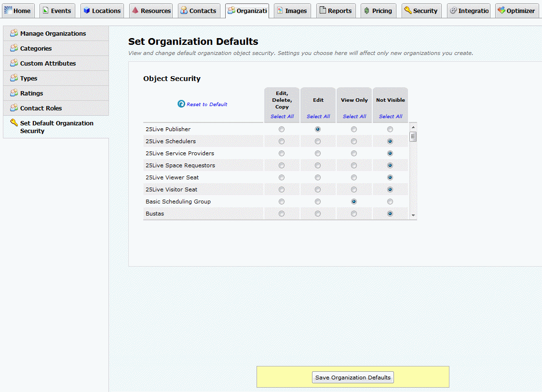
Task: Click the security list scrollbar thumb
Action: point(413,136)
